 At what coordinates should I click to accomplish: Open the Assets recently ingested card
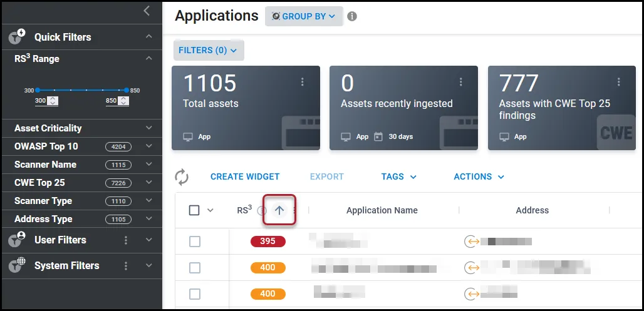pos(403,108)
